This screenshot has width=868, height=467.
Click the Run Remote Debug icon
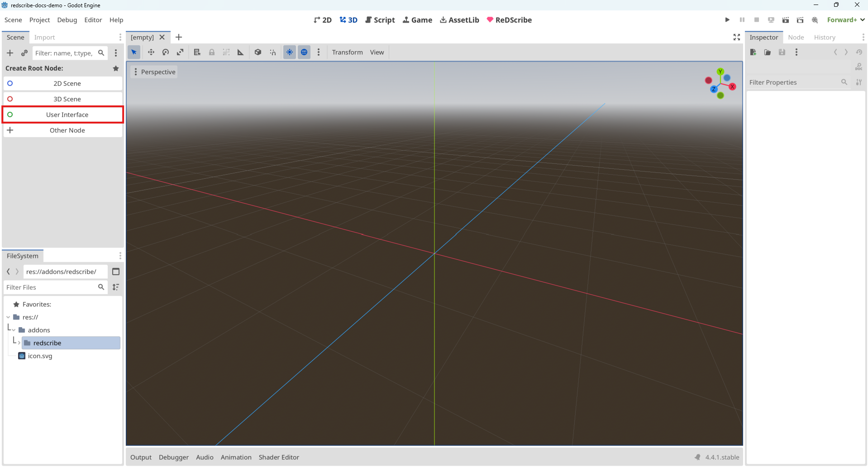(771, 20)
